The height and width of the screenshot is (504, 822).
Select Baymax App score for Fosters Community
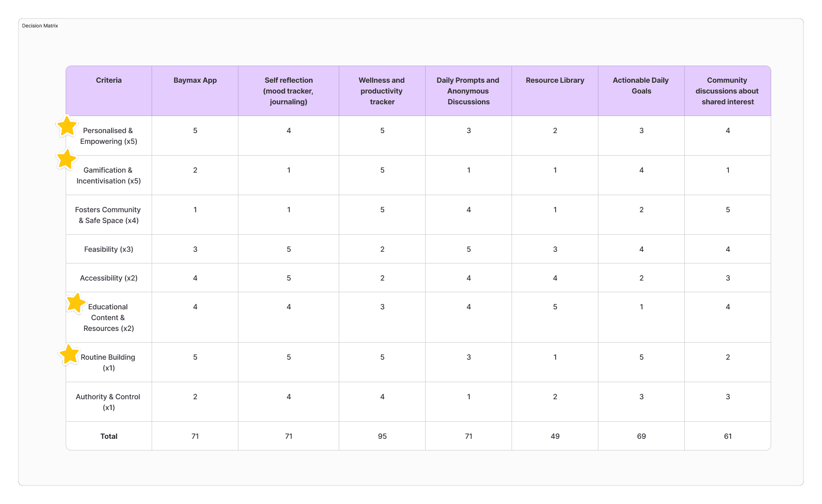195,215
